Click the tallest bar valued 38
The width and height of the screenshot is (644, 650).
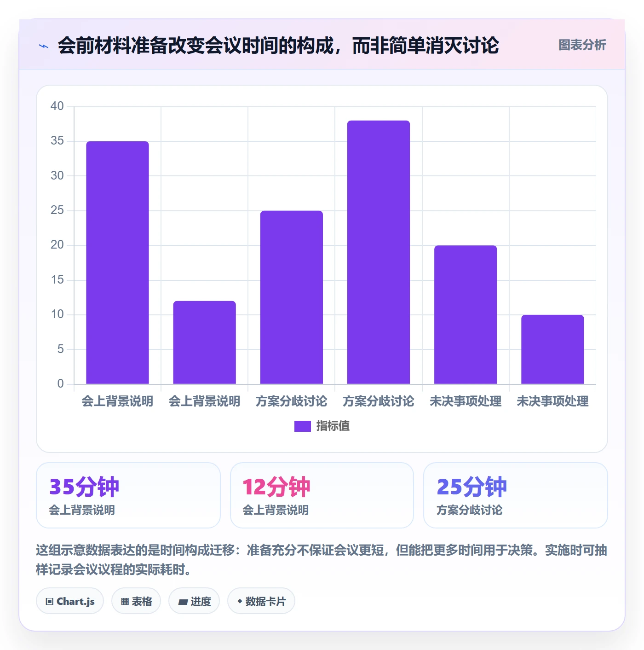(x=379, y=252)
